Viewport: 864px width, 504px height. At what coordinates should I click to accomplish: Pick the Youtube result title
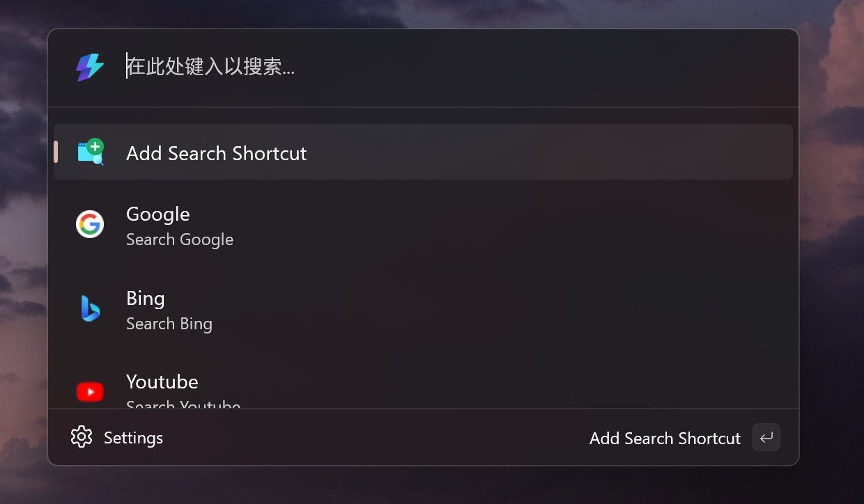click(x=162, y=382)
